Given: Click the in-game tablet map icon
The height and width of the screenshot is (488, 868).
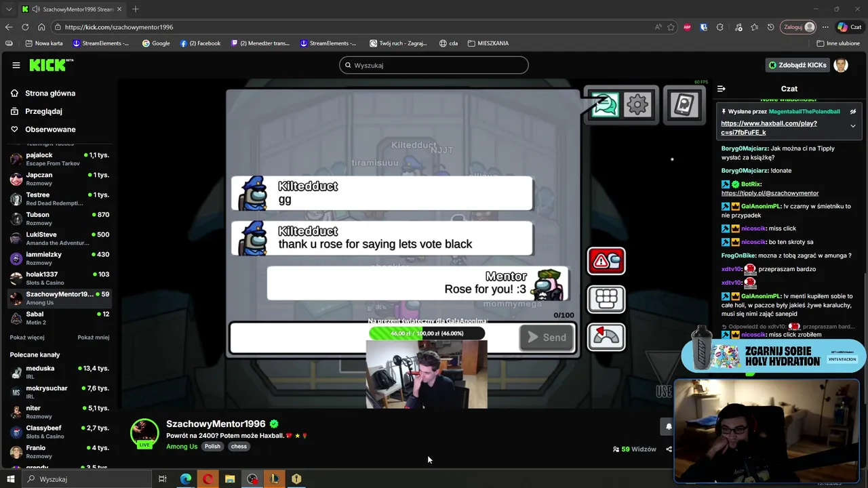Looking at the screenshot, I should pyautogui.click(x=683, y=105).
